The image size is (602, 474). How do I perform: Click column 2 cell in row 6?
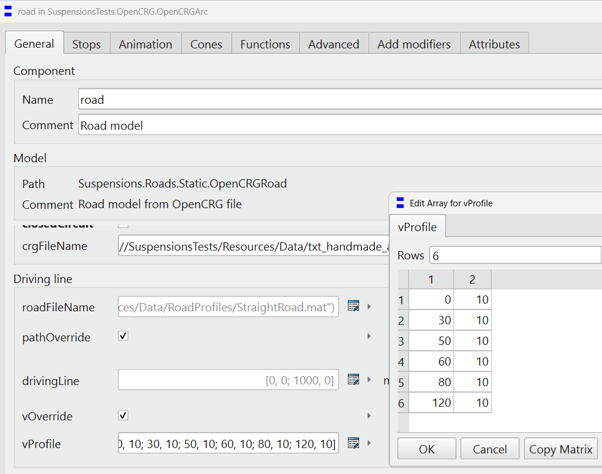[x=473, y=403]
